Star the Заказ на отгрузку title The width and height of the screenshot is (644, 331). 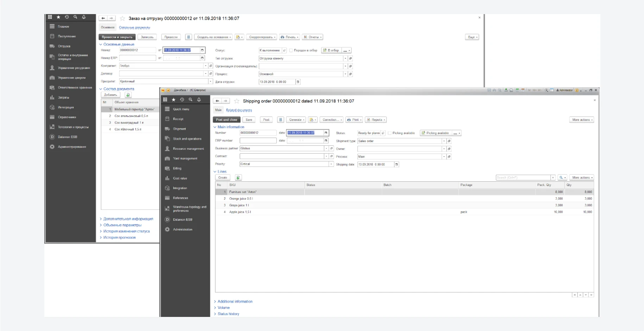point(122,18)
